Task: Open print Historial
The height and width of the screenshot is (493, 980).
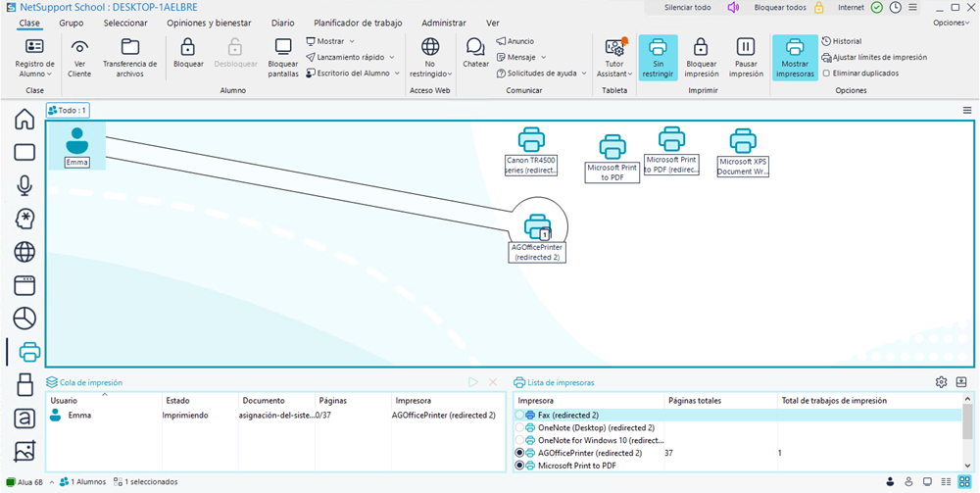Action: (841, 41)
